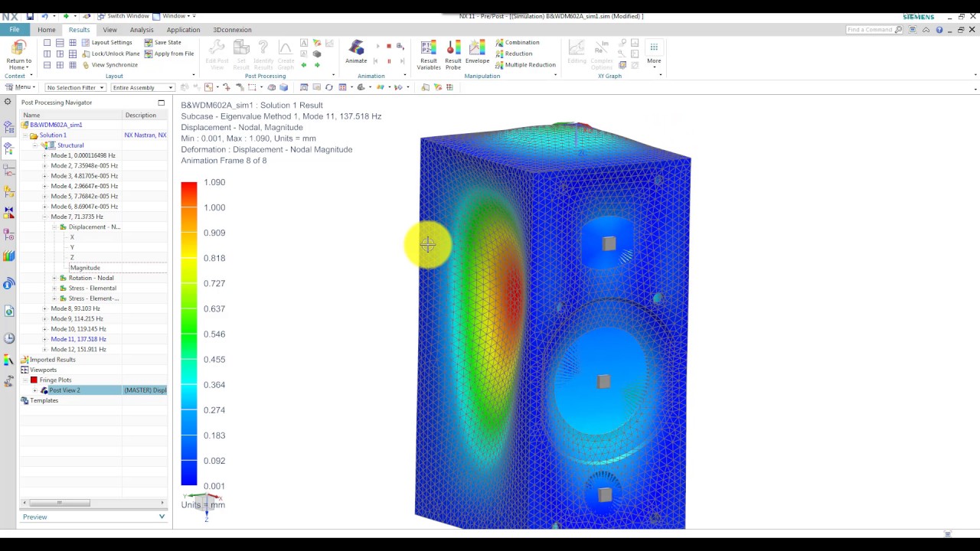Open the View tab
Image resolution: width=980 pixels, height=551 pixels.
click(109, 30)
